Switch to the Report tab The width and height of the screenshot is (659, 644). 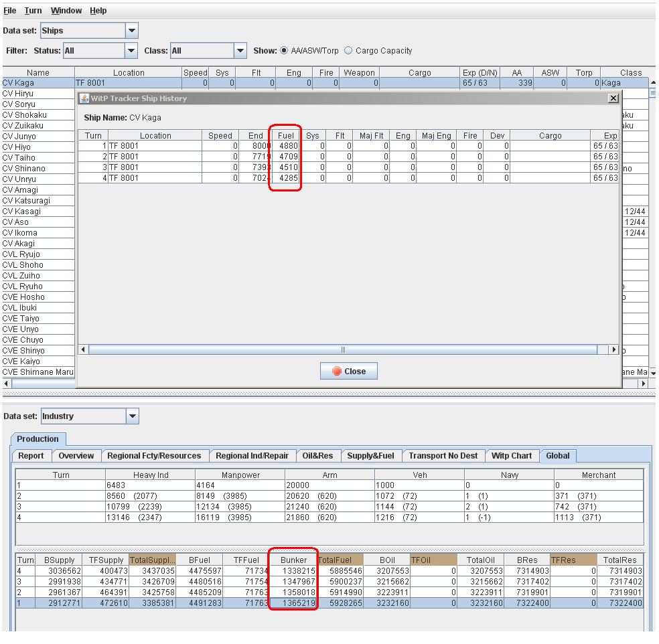point(31,456)
